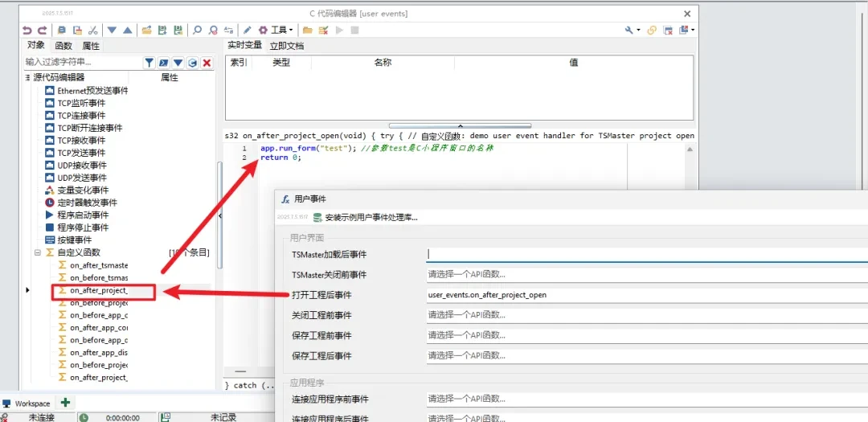
Task: Click 安装示例用户事件处理库 button
Action: [366, 217]
